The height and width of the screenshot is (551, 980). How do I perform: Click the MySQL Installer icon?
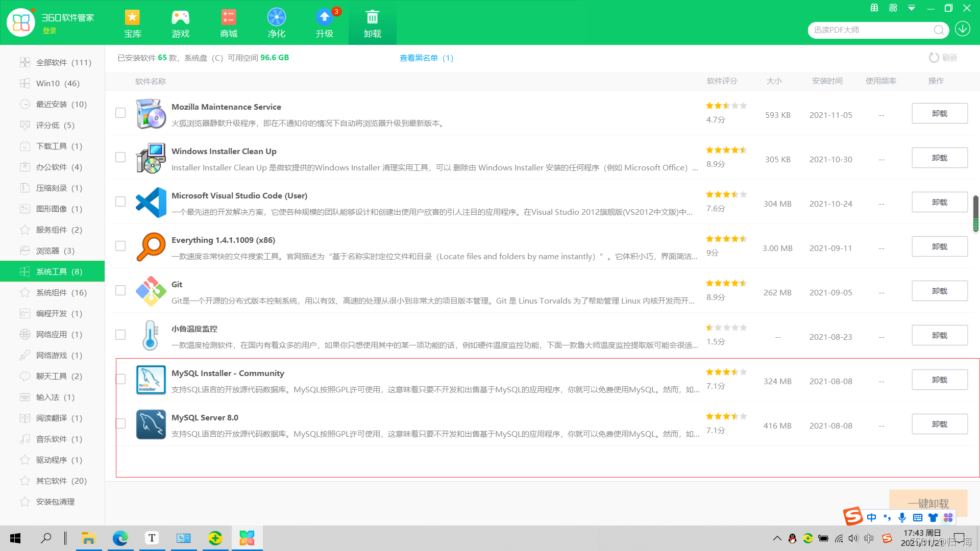point(151,380)
